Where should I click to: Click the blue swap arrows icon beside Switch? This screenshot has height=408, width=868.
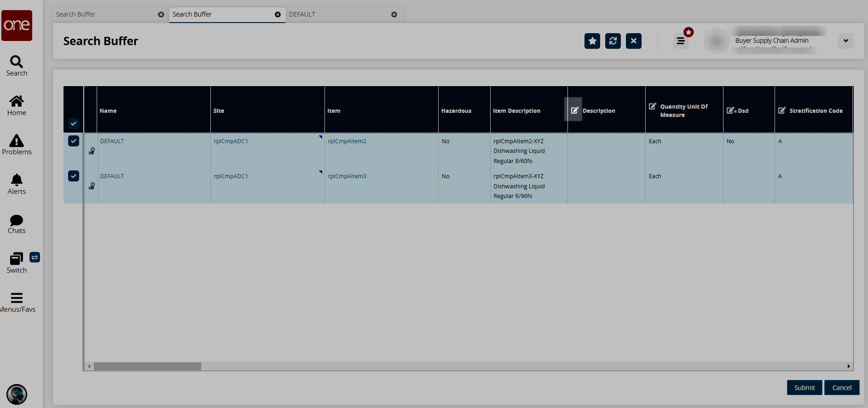(x=35, y=257)
